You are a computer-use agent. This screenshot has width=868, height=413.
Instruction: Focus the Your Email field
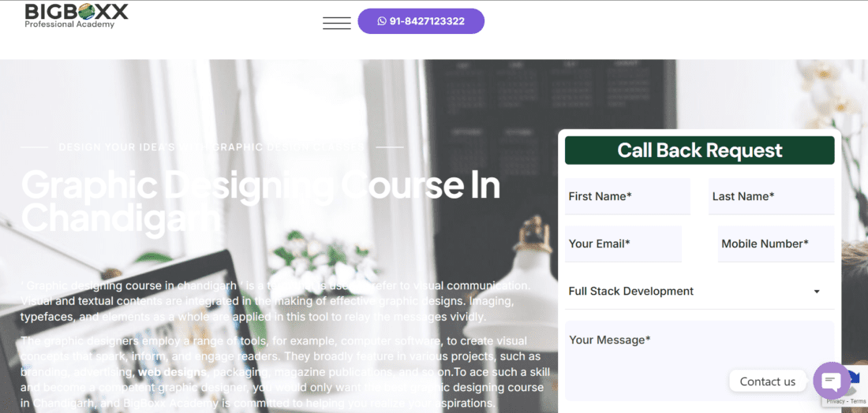click(623, 244)
